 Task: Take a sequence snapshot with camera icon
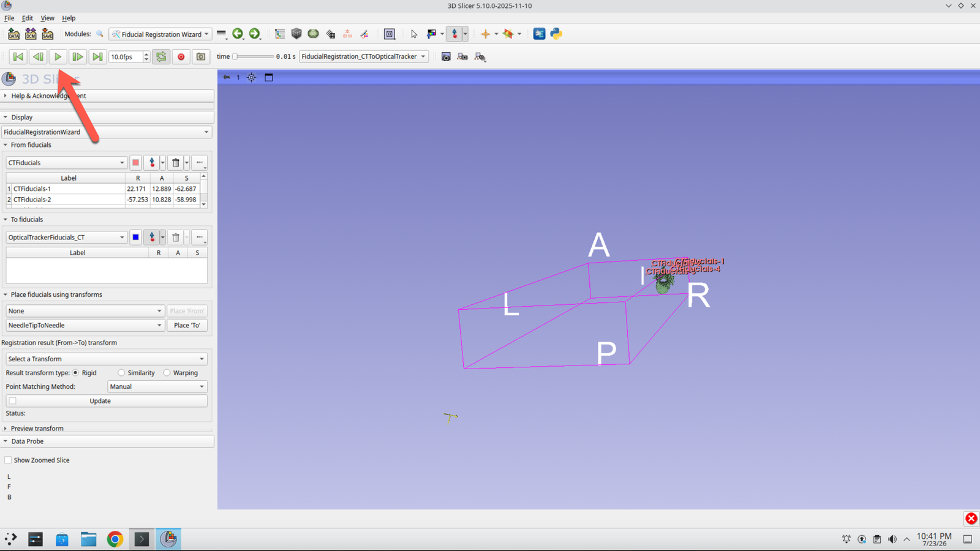(201, 57)
